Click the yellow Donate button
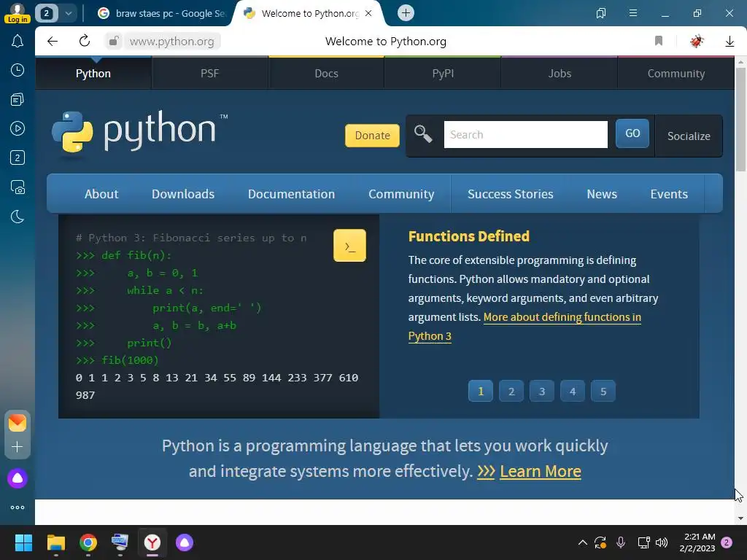This screenshot has height=560, width=747. point(372,135)
